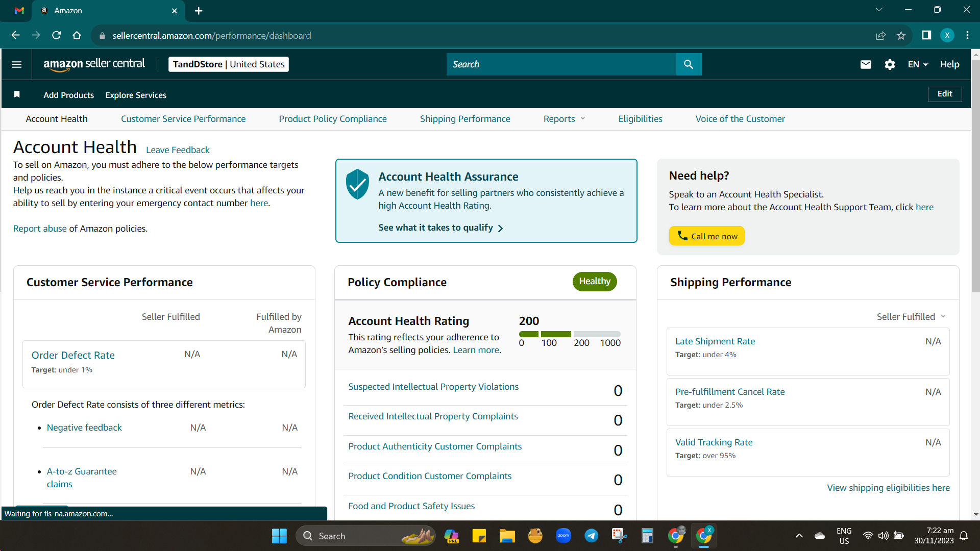Open the volume control in system tray

click(x=883, y=536)
